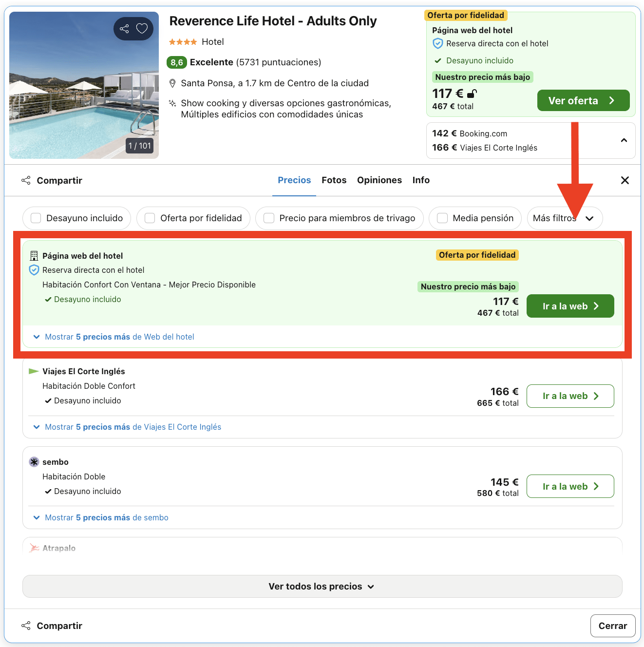Check the Media pensión filter
The height and width of the screenshot is (647, 644).
click(x=442, y=218)
